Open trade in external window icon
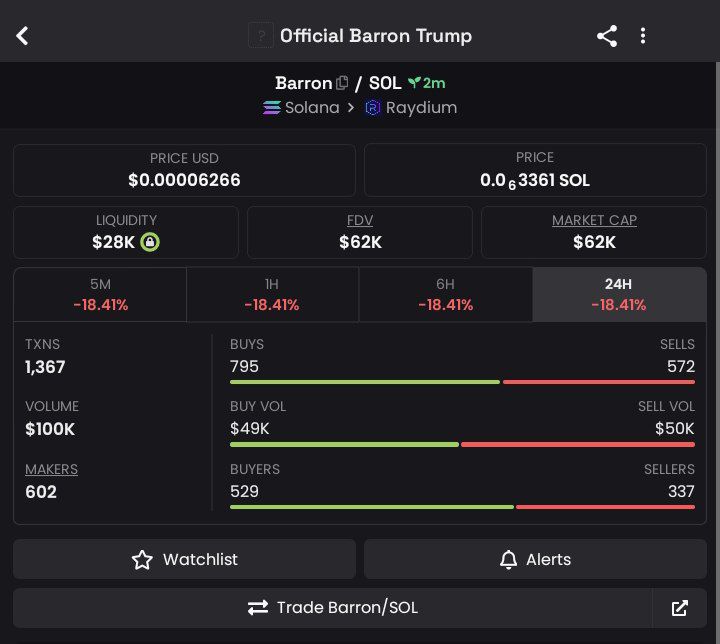Screen dimensions: 720x644 tap(680, 608)
